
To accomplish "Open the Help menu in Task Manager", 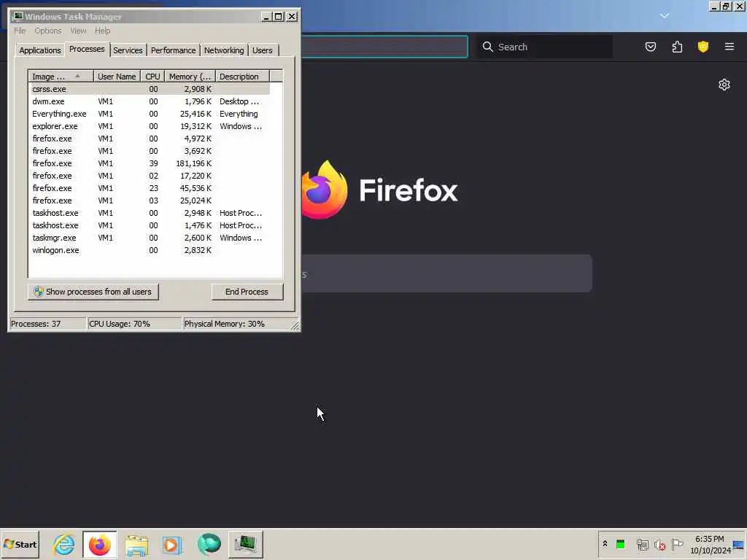I will (102, 31).
